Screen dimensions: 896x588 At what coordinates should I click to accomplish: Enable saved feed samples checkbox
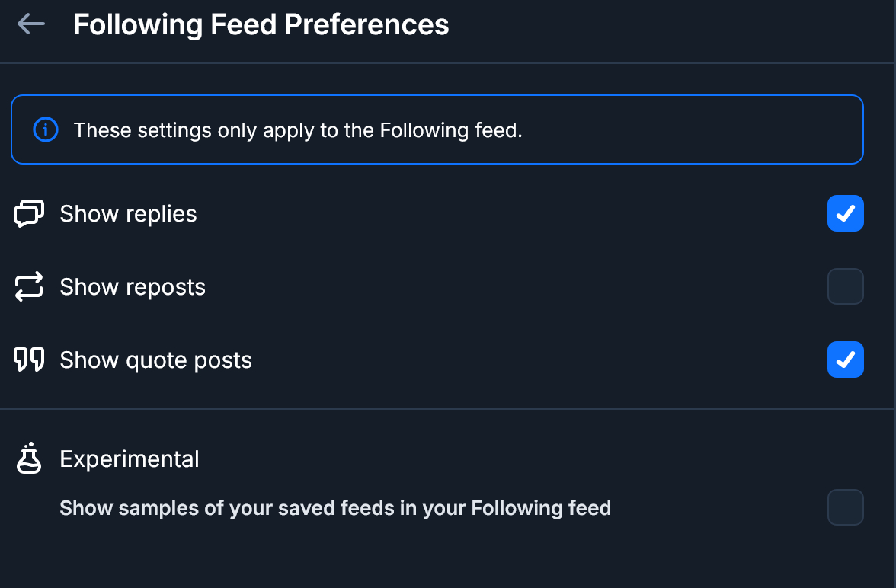pyautogui.click(x=845, y=507)
